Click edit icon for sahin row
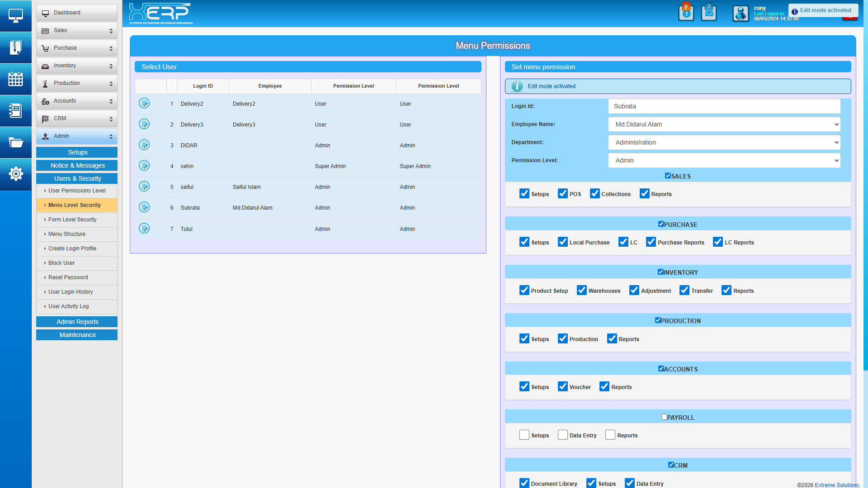Viewport: 868px width, 488px height. tap(144, 166)
